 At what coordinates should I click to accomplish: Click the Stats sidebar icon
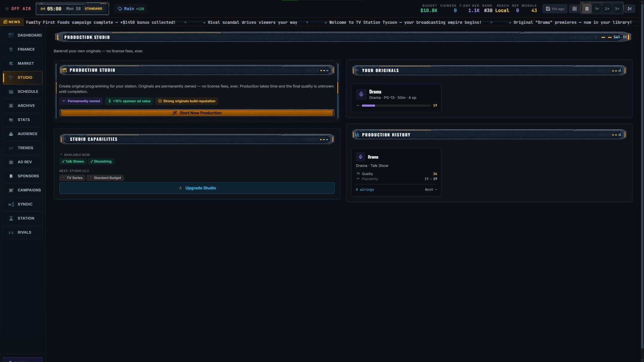click(x=11, y=120)
